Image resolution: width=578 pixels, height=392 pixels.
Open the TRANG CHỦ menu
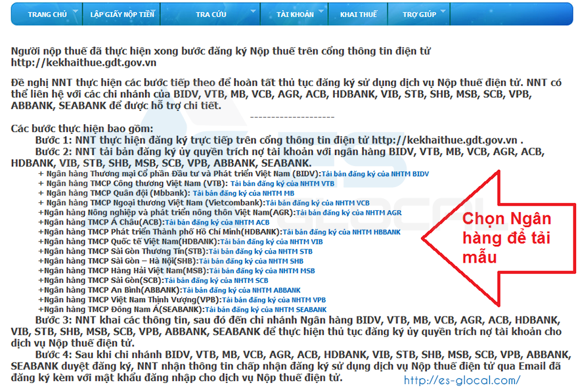[47, 14]
